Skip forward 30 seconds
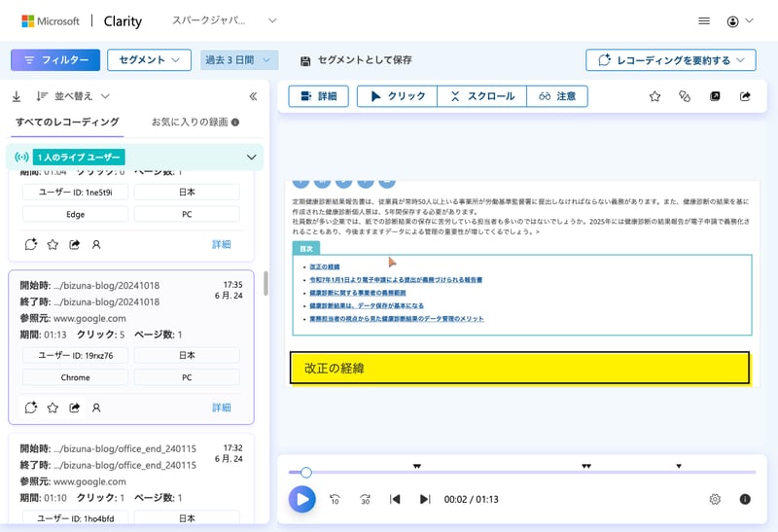Viewport: 778px width, 532px height. (366, 499)
